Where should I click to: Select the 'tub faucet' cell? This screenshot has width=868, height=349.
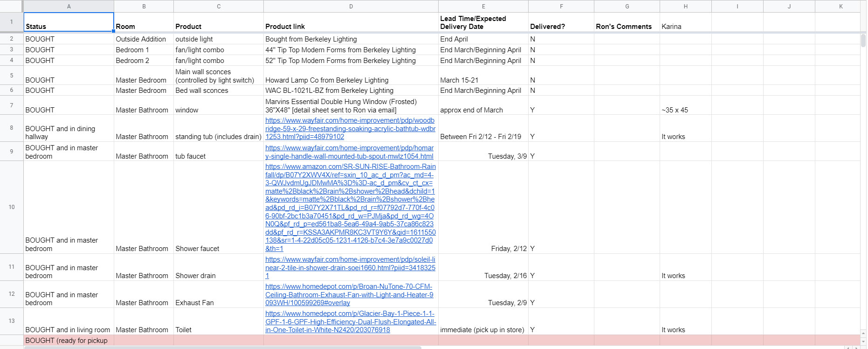click(219, 152)
